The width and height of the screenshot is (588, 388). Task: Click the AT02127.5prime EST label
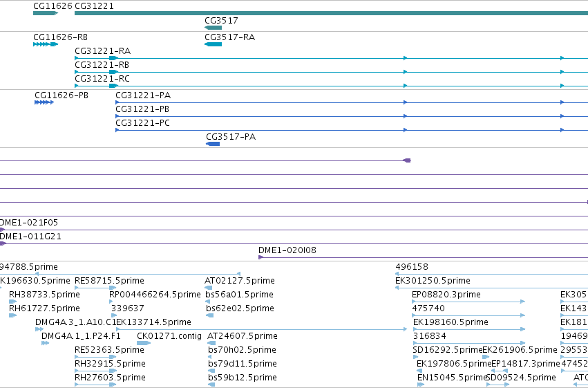(x=240, y=281)
